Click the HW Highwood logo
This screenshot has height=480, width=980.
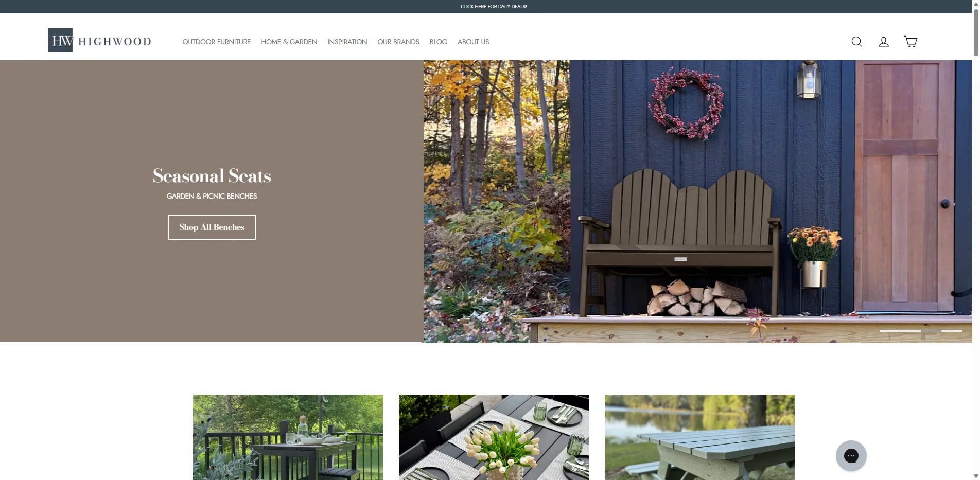pos(100,41)
